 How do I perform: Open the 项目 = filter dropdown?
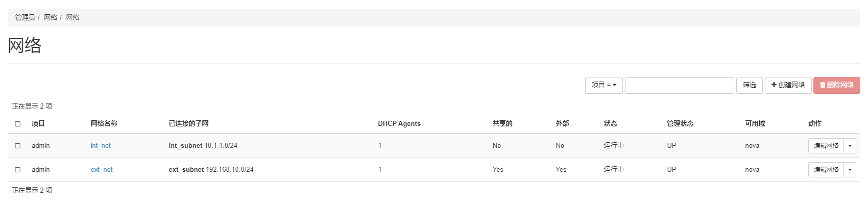(x=604, y=85)
